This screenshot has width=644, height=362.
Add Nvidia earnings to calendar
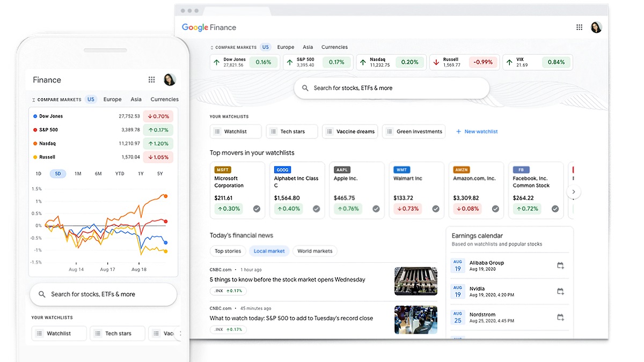[560, 291]
